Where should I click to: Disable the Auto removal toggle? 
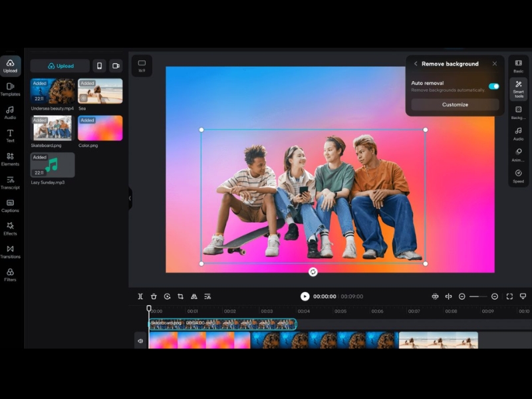(x=493, y=86)
